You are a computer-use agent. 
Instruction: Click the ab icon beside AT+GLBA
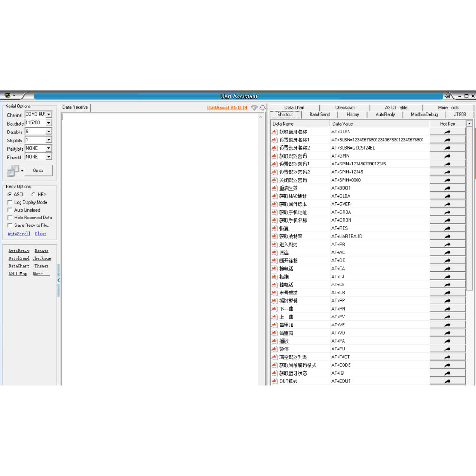coord(274,196)
